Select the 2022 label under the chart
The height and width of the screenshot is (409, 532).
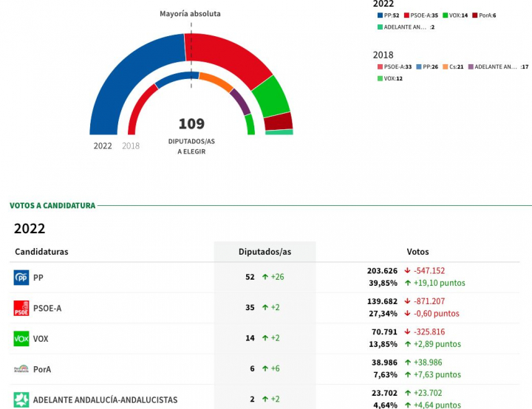[x=103, y=146]
